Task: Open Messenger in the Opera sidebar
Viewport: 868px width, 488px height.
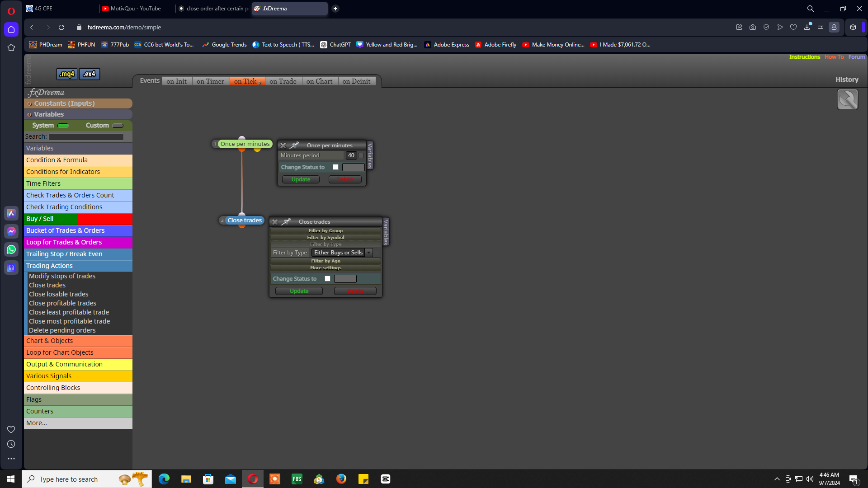Action: [11, 231]
